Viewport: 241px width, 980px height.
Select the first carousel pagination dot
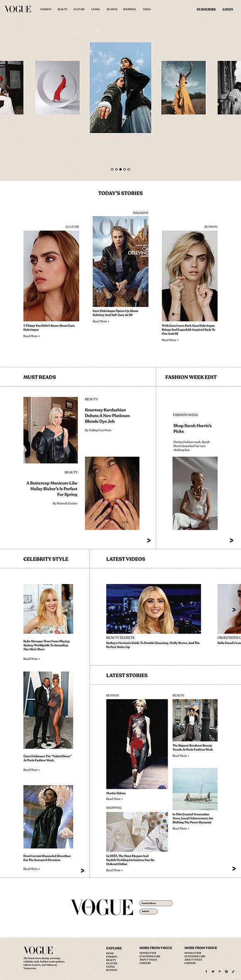tap(112, 169)
